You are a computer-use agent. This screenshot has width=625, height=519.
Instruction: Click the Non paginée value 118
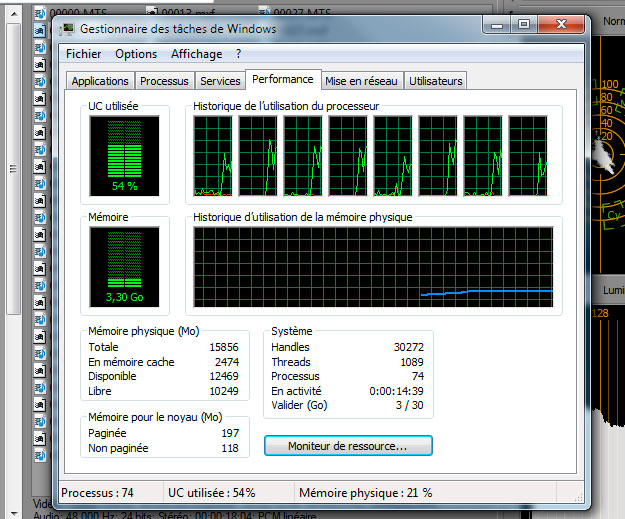pyautogui.click(x=230, y=448)
